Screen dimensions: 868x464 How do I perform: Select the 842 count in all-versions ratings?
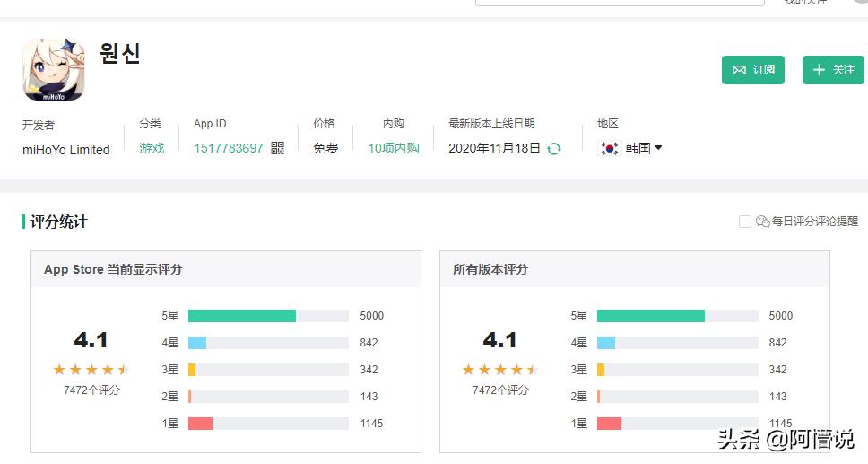tap(777, 343)
